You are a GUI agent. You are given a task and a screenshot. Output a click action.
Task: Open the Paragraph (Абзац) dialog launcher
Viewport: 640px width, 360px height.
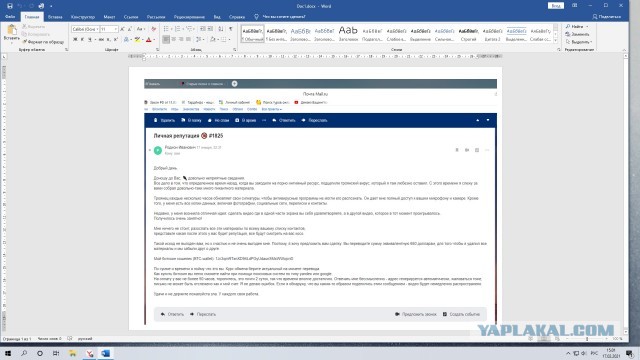235,50
